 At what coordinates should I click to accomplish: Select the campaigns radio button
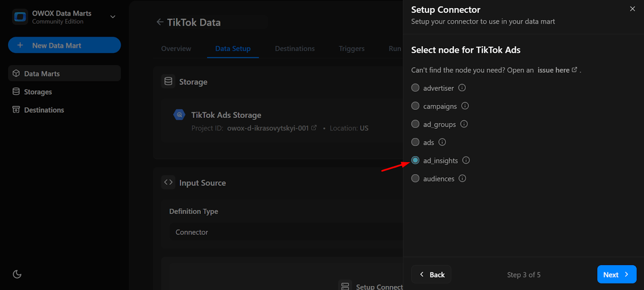click(x=415, y=106)
